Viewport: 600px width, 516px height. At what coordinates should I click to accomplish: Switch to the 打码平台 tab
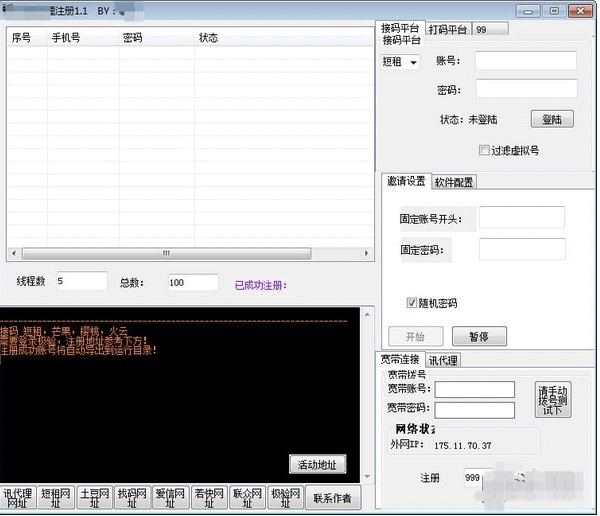pos(448,29)
